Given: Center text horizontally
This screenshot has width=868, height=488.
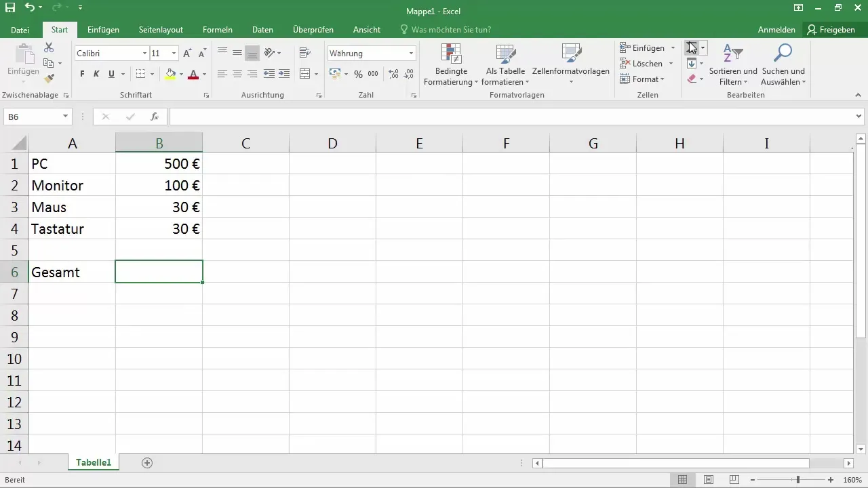Looking at the screenshot, I should click(x=237, y=74).
